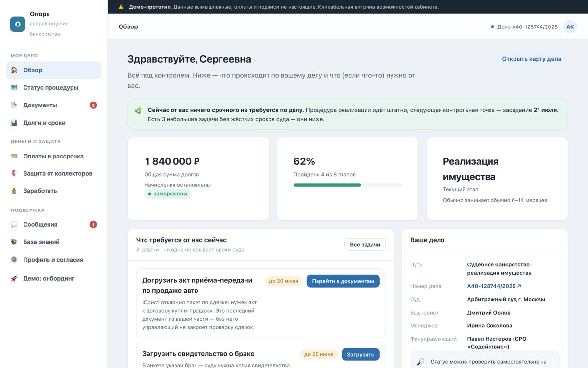Open Сообщения in sidebar
The width and height of the screenshot is (588, 368).
(54, 225)
